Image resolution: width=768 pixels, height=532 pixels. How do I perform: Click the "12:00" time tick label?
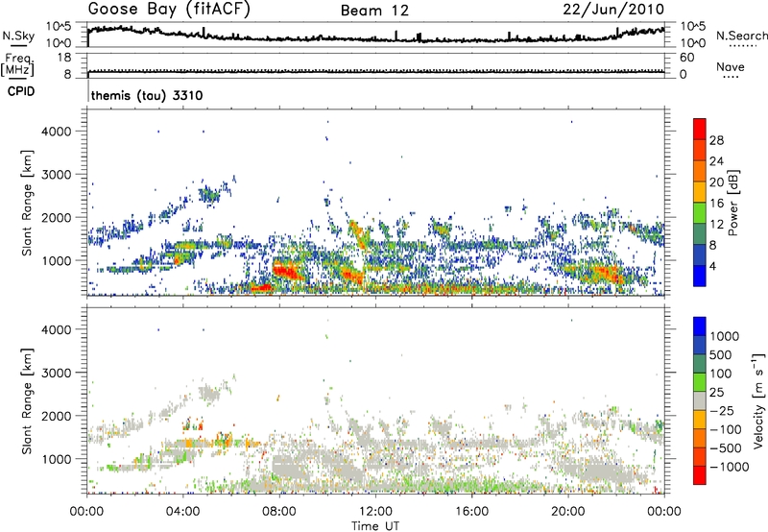pyautogui.click(x=375, y=512)
